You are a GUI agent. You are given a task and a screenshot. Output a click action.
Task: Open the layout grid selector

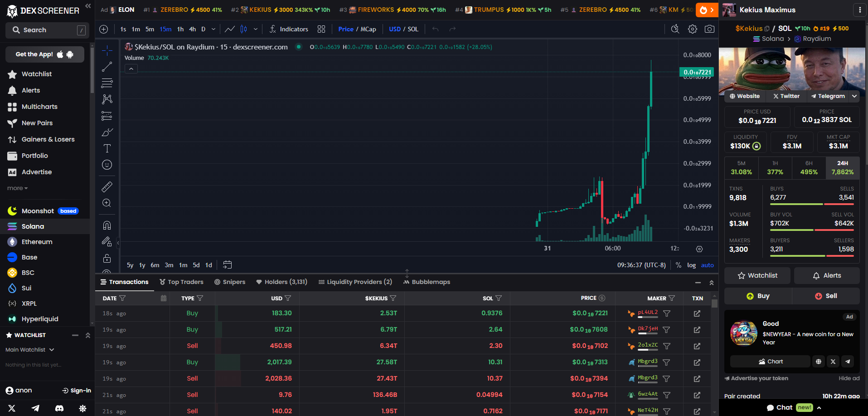(x=321, y=29)
